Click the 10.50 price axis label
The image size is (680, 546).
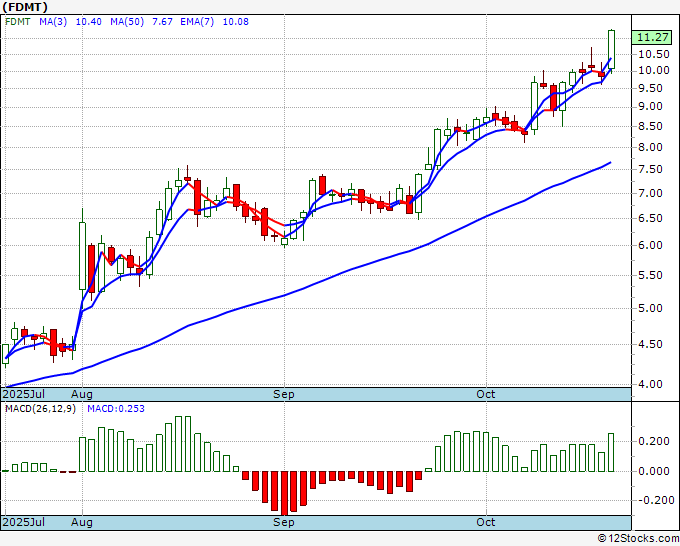(653, 54)
